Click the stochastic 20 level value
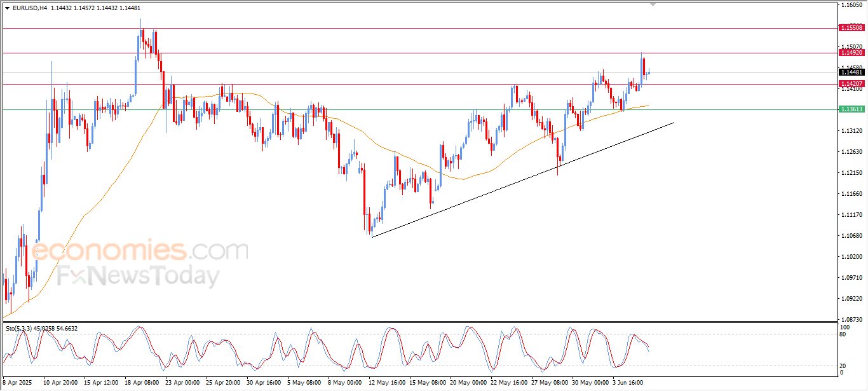Screen dimensions: 868x391 843,366
